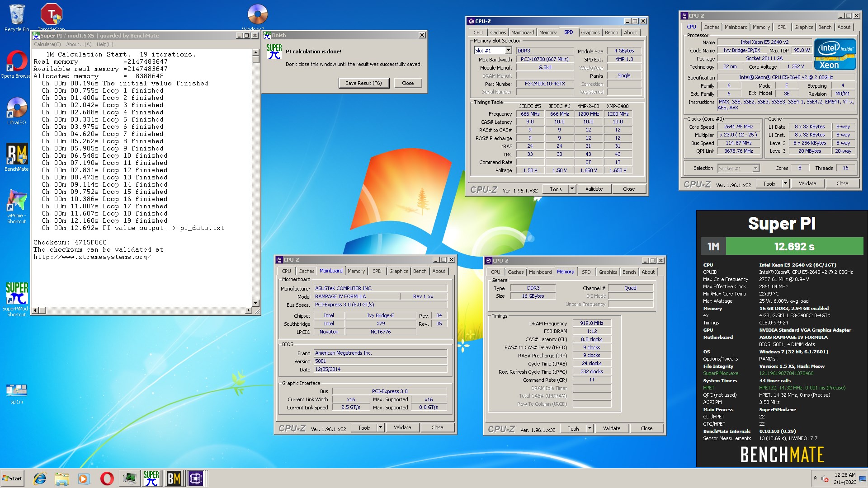Switch to Caches tab in SPD CPU-Z window
This screenshot has width=868, height=488.
click(498, 33)
